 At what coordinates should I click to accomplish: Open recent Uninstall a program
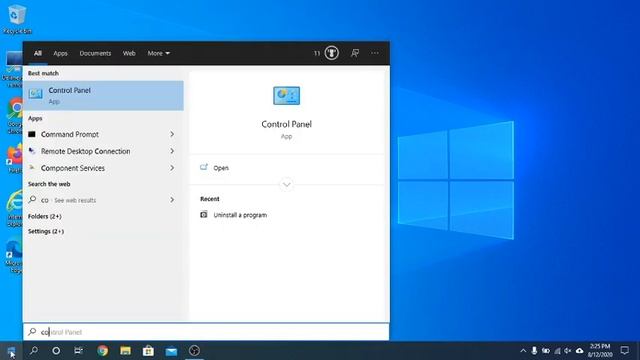[240, 215]
